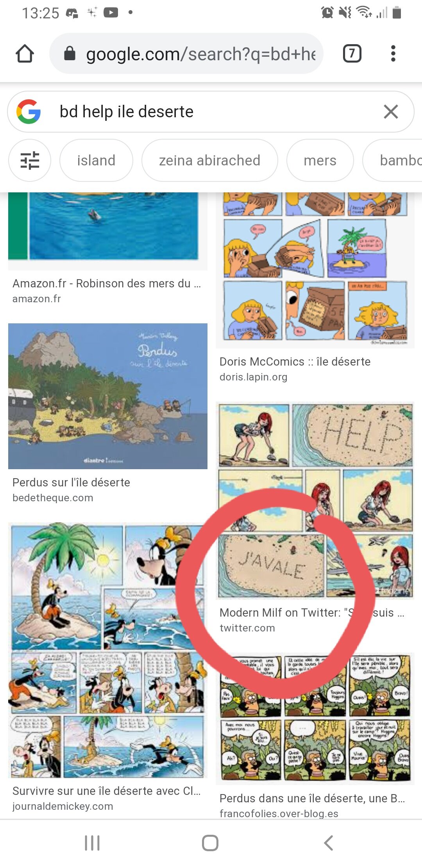Open the browser three-dot menu
This screenshot has height=868, width=422.
point(393,54)
